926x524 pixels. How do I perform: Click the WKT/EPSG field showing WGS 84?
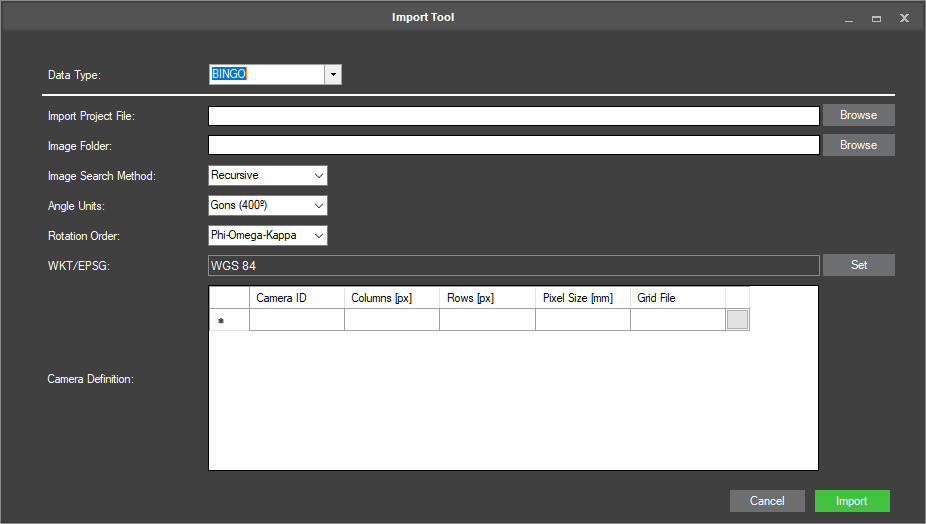click(x=514, y=266)
